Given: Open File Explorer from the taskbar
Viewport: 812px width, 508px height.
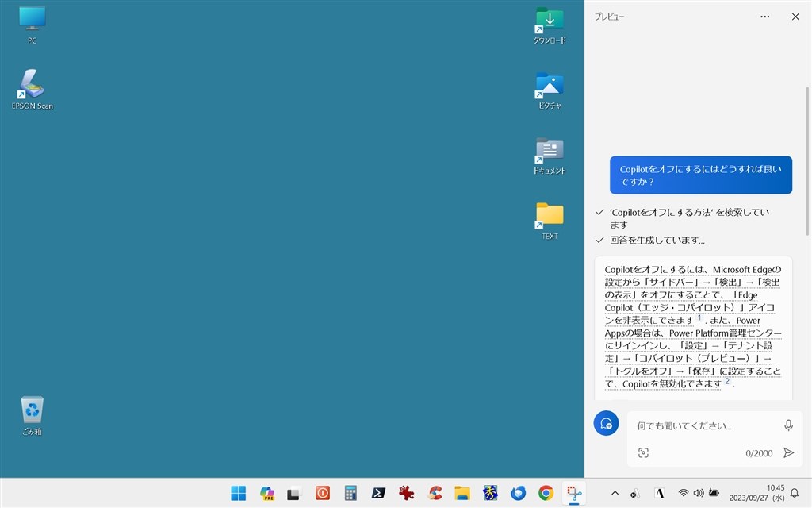Looking at the screenshot, I should (462, 493).
